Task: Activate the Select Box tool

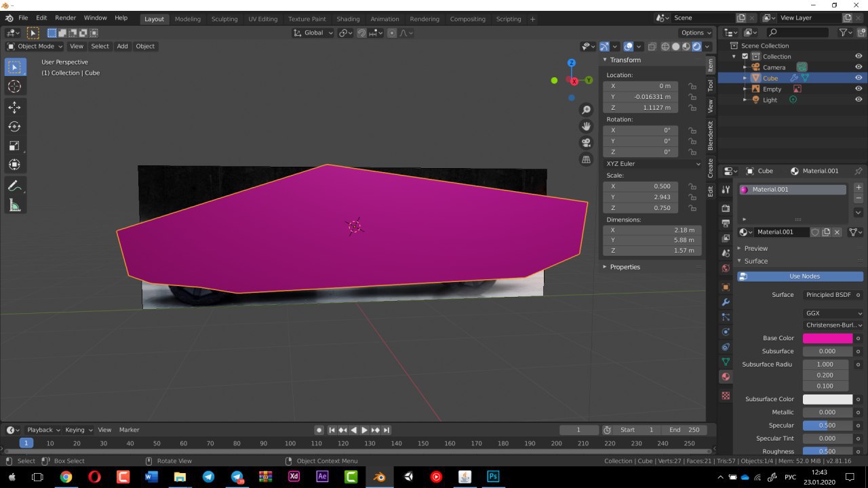Action: tap(15, 66)
